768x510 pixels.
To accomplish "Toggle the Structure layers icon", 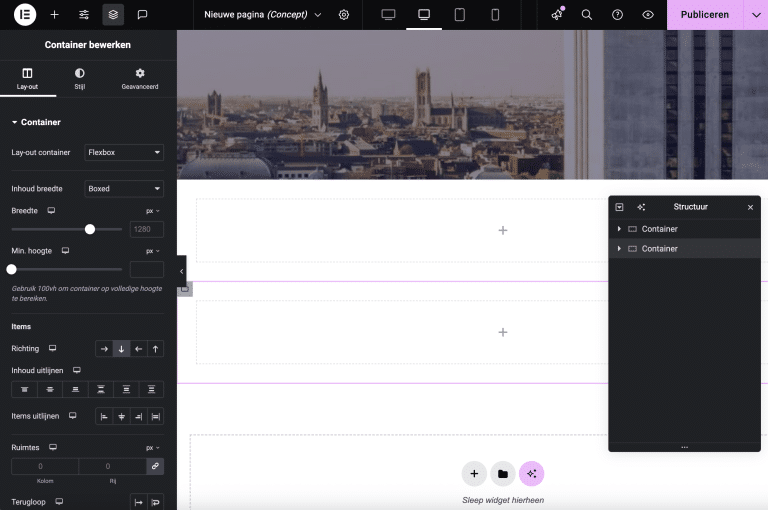I will 113,15.
